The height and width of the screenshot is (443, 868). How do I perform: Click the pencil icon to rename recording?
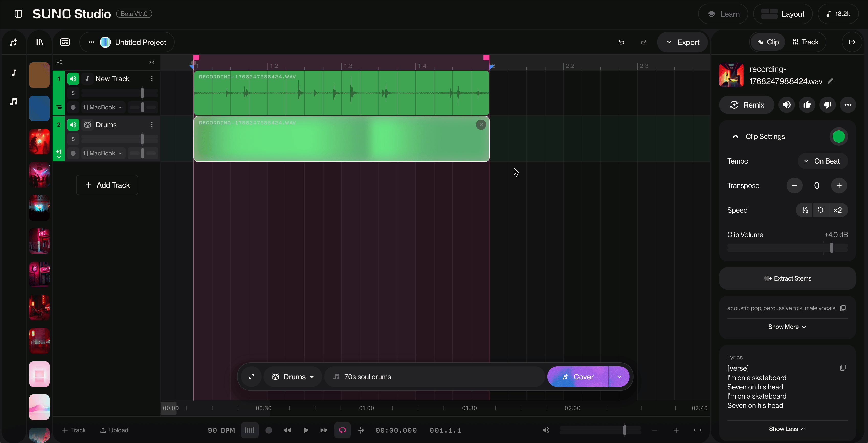[831, 81]
